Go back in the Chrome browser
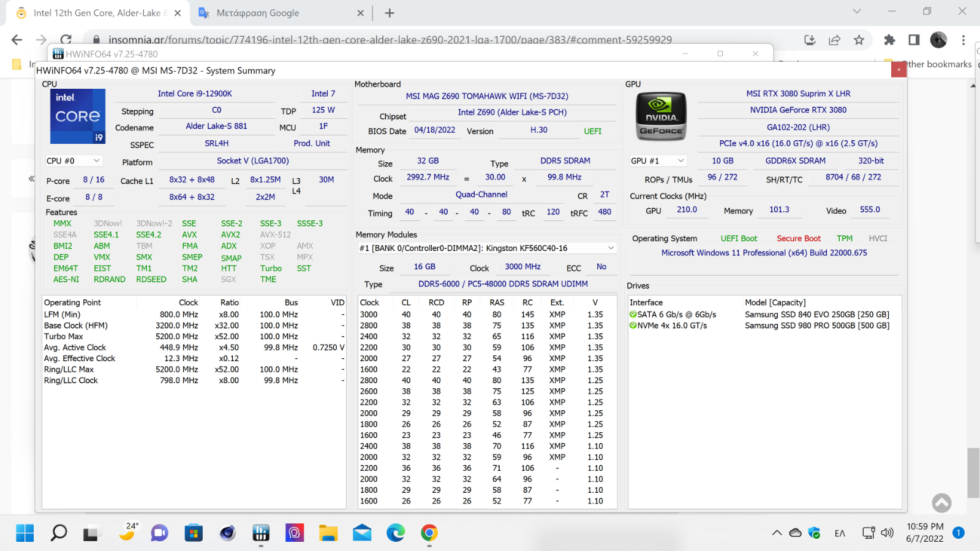 [x=17, y=40]
